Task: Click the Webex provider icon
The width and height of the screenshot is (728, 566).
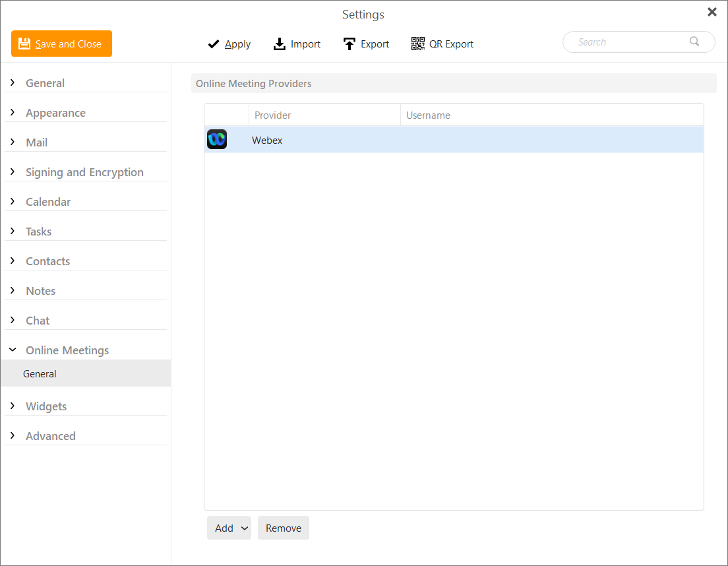Action: tap(217, 139)
